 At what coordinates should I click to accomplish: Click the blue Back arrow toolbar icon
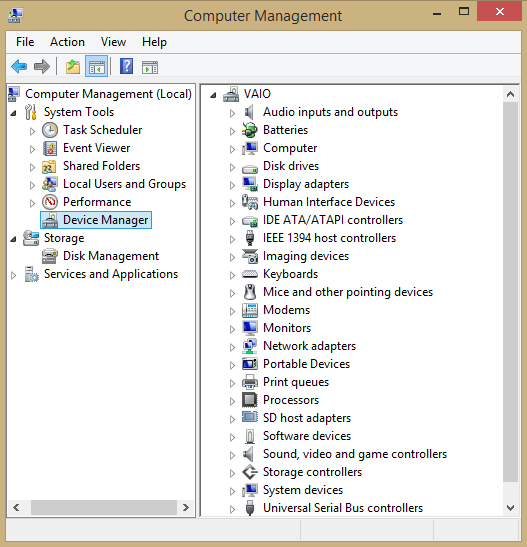[19, 67]
